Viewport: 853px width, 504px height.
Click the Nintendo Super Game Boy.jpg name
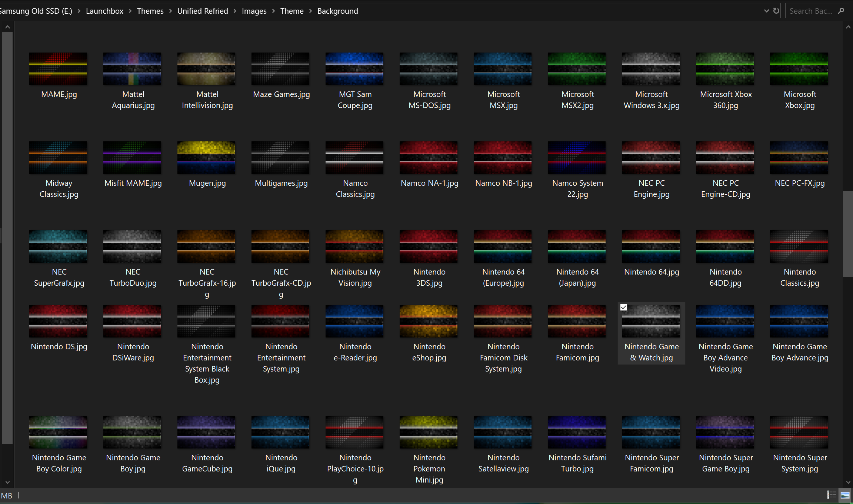tap(726, 463)
